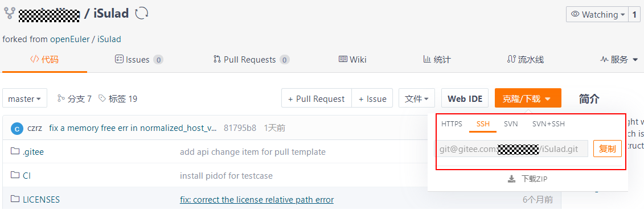Select the SVN clone option
The image size is (644, 214).
pyautogui.click(x=511, y=124)
